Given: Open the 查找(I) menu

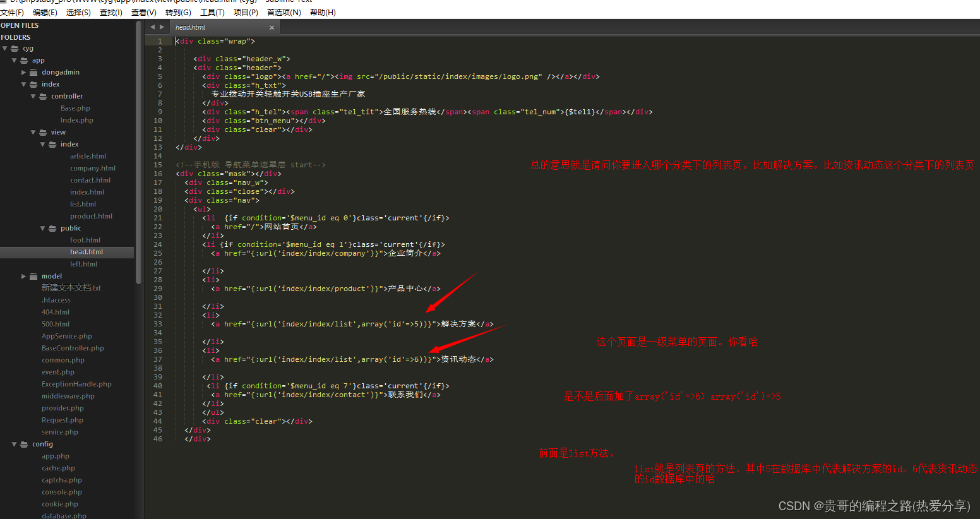Looking at the screenshot, I should [111, 13].
